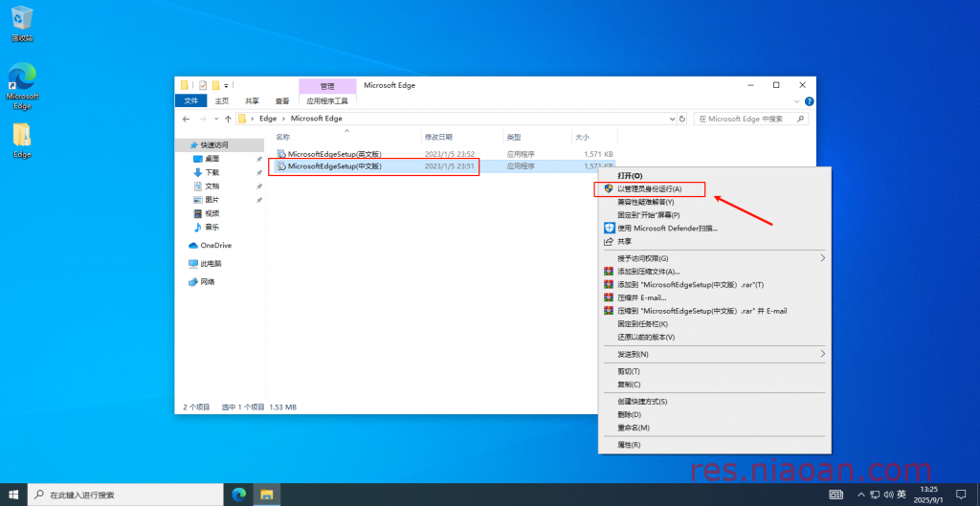The image size is (980, 506).
Task: Open 下载 in the navigation pane
Action: [x=212, y=172]
